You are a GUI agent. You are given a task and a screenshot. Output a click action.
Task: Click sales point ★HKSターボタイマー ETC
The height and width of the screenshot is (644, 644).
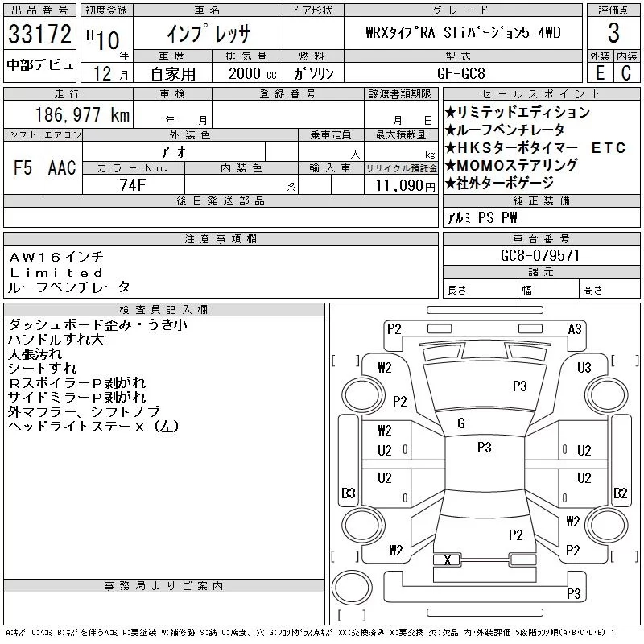[x=535, y=147]
